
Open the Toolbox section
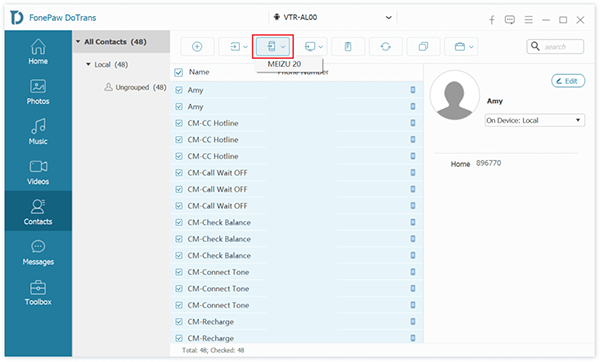[38, 293]
